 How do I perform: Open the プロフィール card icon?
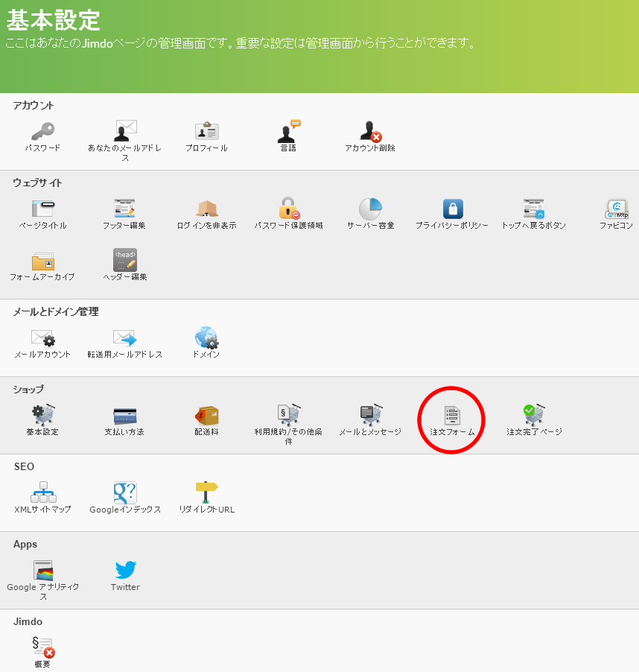click(x=207, y=131)
